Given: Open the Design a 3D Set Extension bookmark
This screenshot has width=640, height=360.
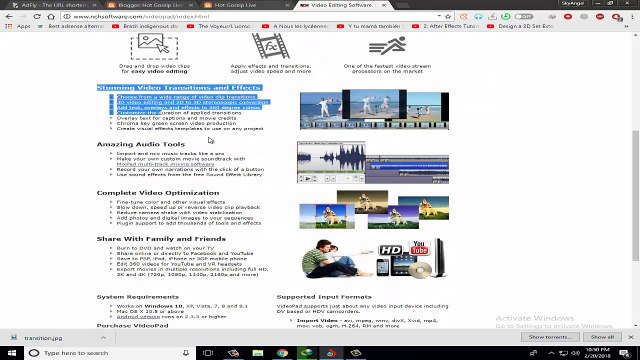Looking at the screenshot, I should coord(521,26).
